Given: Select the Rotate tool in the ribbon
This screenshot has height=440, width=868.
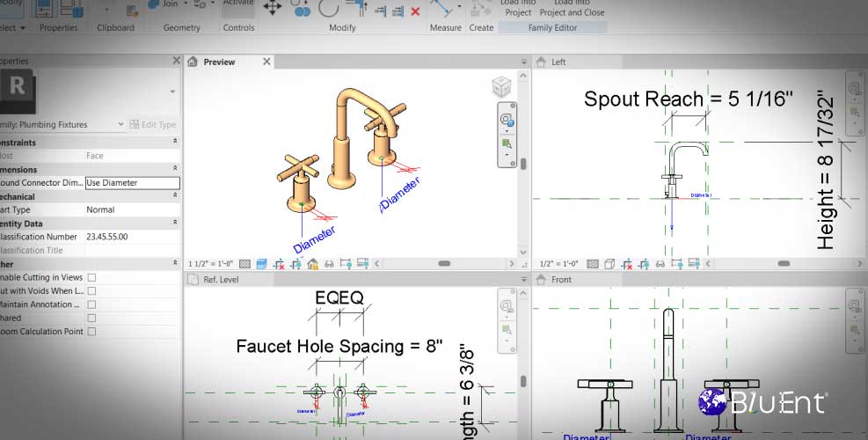Looking at the screenshot, I should [x=328, y=8].
